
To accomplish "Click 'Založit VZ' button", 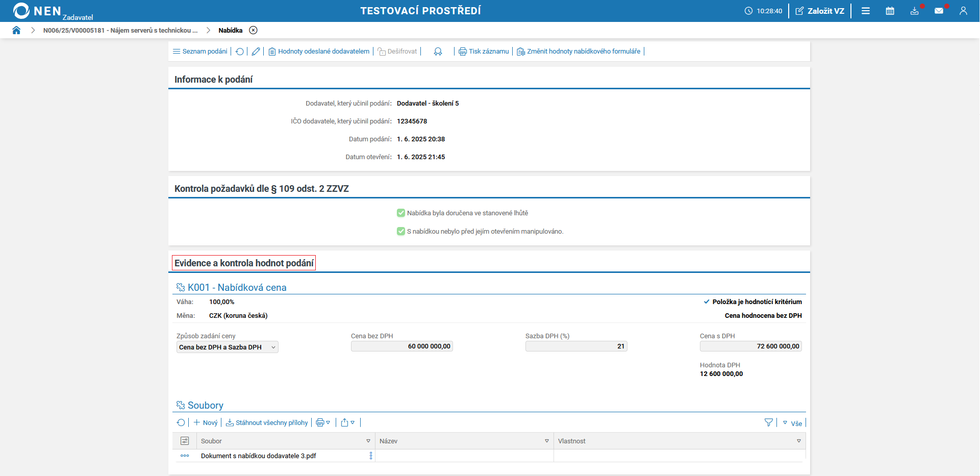I will pos(820,11).
